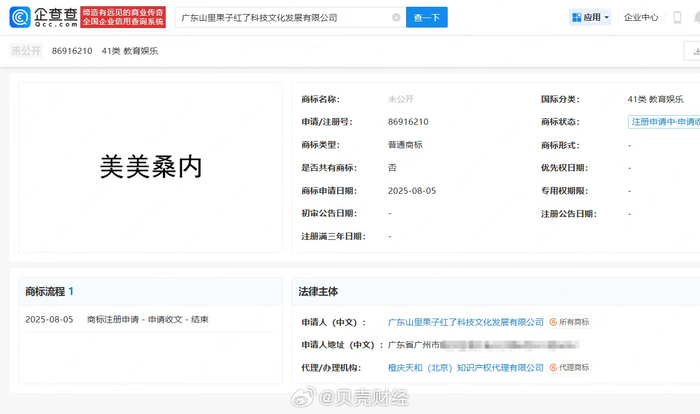Click the 美美桑内 trademark image
Viewport: 700px width, 414px height.
[150, 166]
